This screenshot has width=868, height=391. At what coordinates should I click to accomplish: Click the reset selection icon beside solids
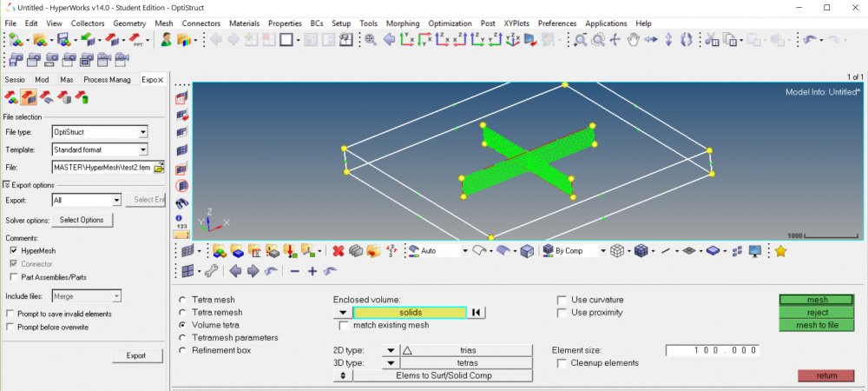click(x=476, y=313)
